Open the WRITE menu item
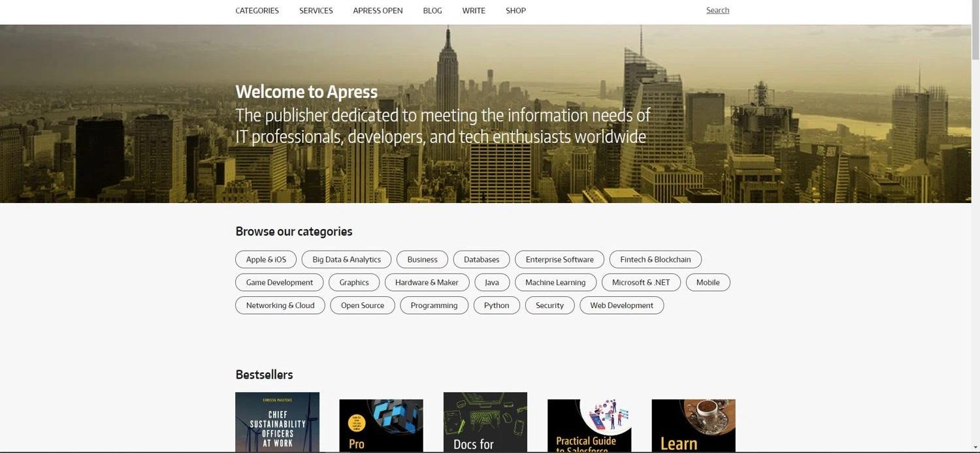The image size is (980, 453). point(474,10)
